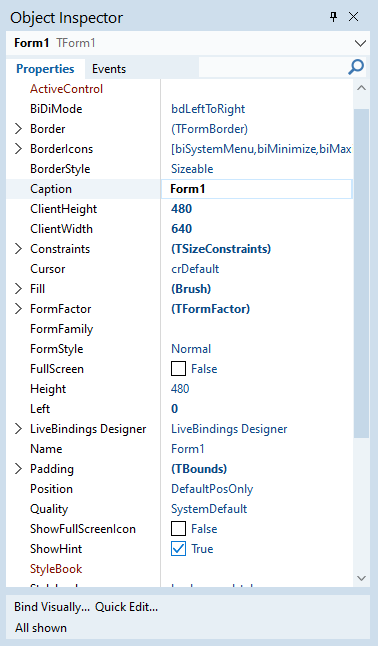Select the Left property name
This screenshot has width=378, height=646.
[40, 409]
